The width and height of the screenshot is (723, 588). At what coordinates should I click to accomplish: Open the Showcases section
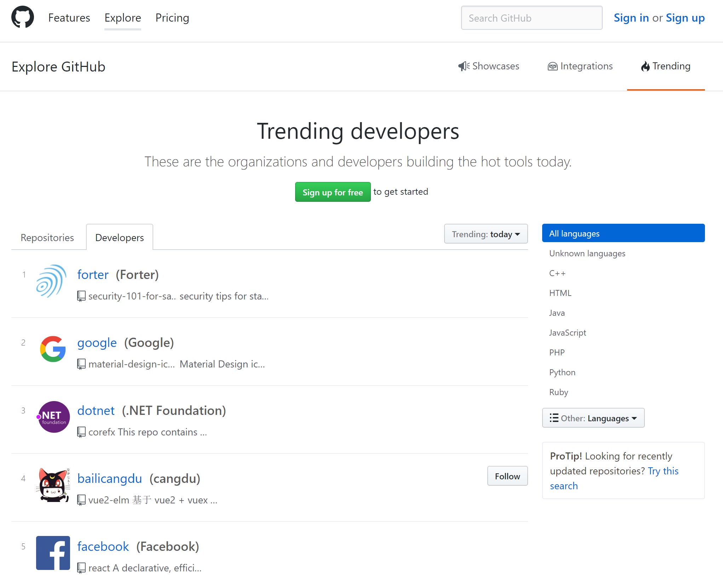click(489, 66)
